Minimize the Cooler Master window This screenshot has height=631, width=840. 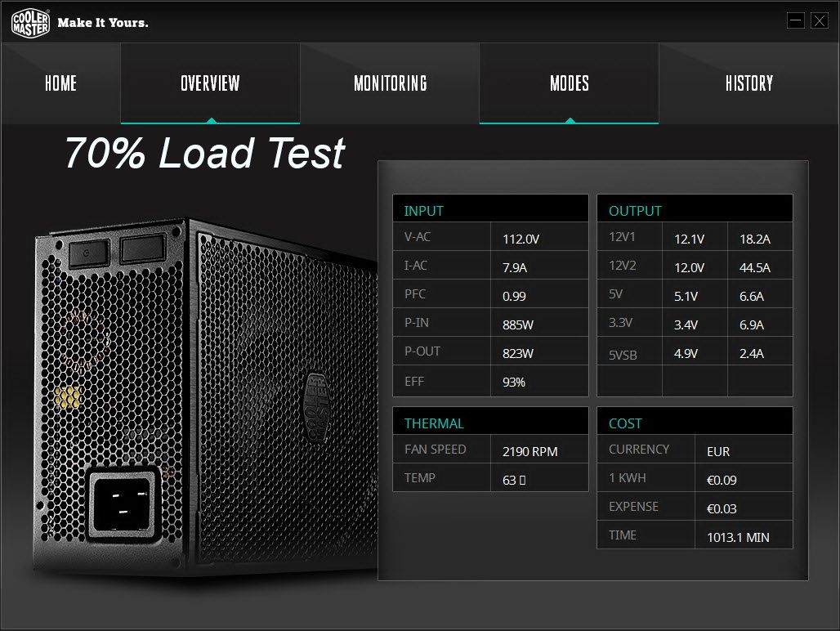796,21
